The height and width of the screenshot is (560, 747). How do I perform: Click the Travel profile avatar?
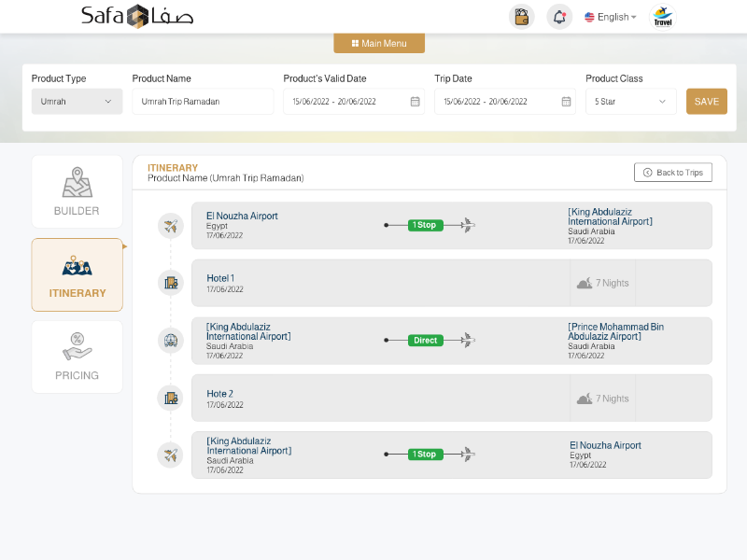pos(662,17)
